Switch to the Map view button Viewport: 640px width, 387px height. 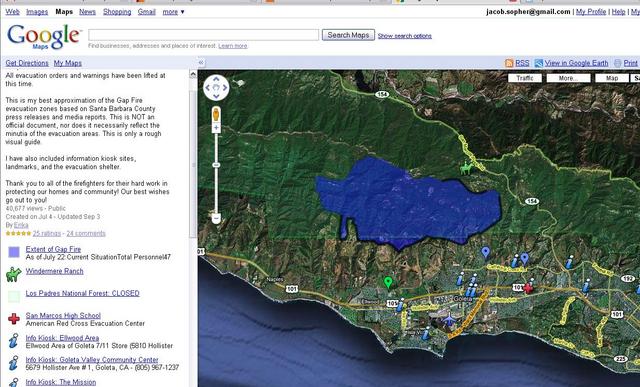(x=611, y=78)
